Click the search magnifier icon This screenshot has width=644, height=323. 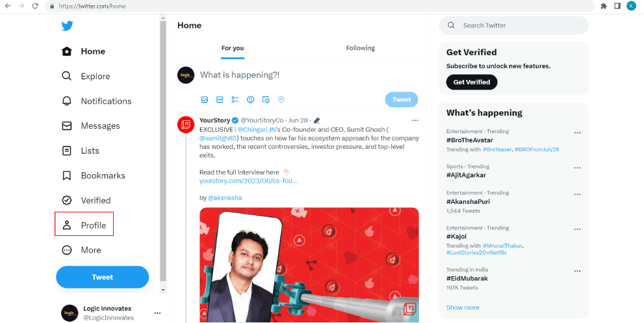(451, 25)
